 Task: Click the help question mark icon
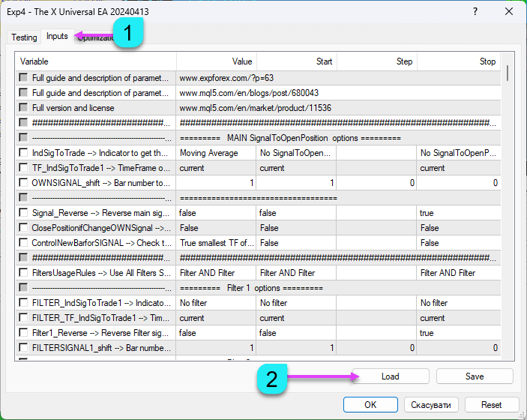click(475, 12)
